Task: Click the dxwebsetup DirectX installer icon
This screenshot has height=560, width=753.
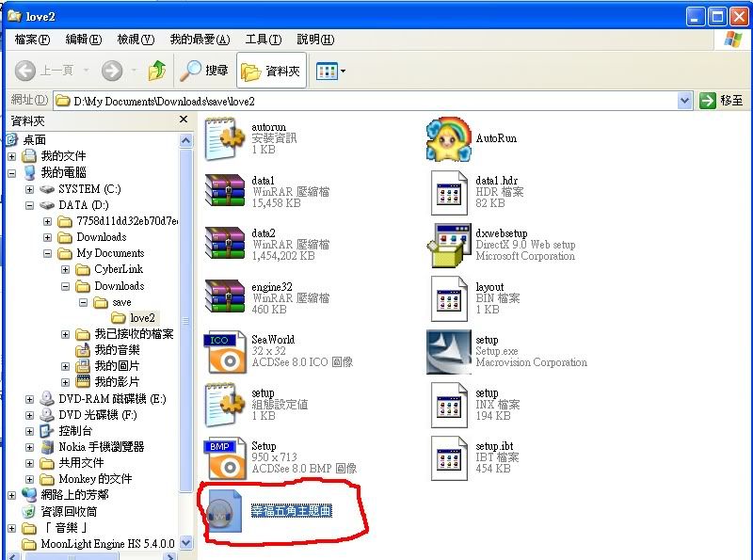Action: point(448,244)
